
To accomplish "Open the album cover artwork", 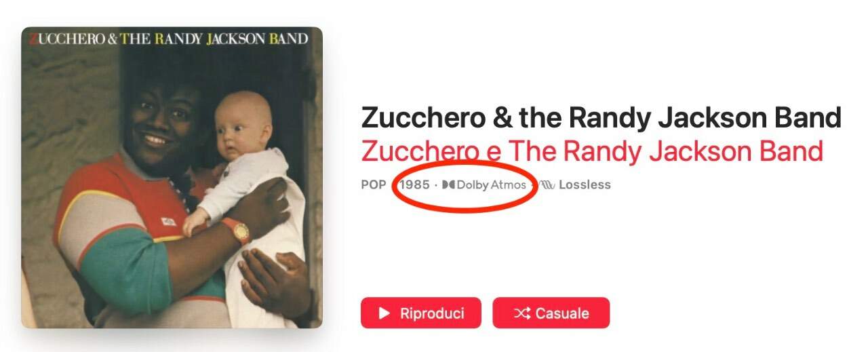I will (x=172, y=178).
